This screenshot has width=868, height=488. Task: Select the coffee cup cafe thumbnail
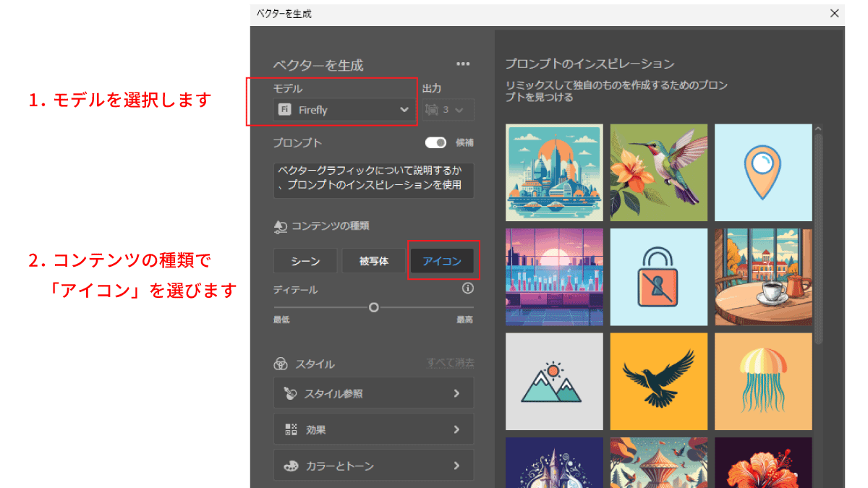coord(763,277)
